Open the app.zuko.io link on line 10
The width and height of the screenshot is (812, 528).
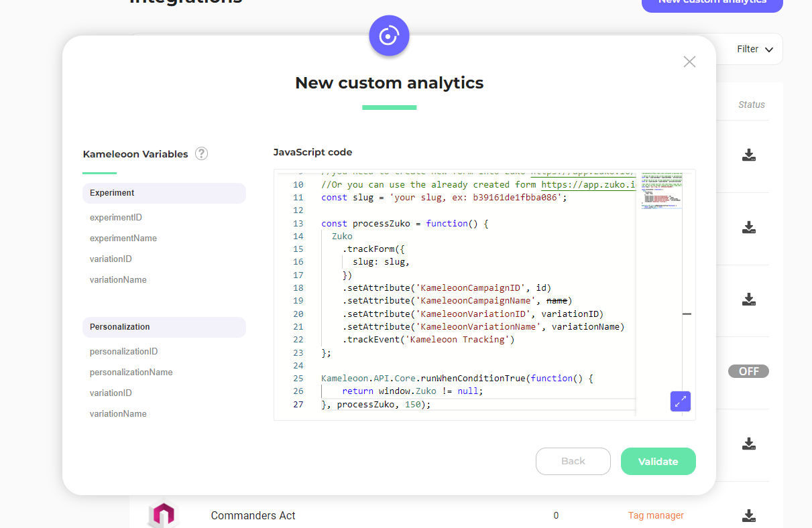click(x=587, y=185)
